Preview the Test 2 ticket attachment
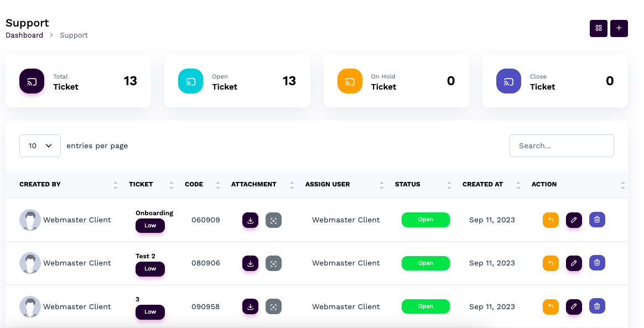Screen dimensions: 644x328 tap(273, 263)
